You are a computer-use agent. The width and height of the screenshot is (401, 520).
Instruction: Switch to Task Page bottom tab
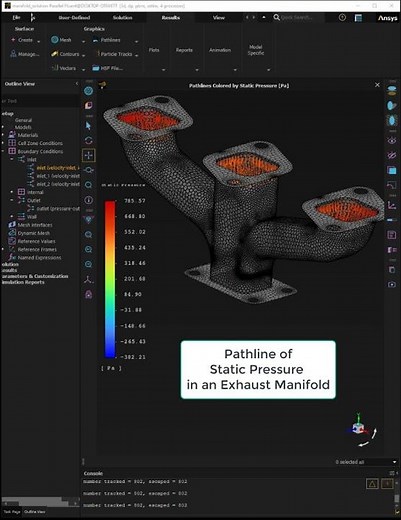[11, 512]
